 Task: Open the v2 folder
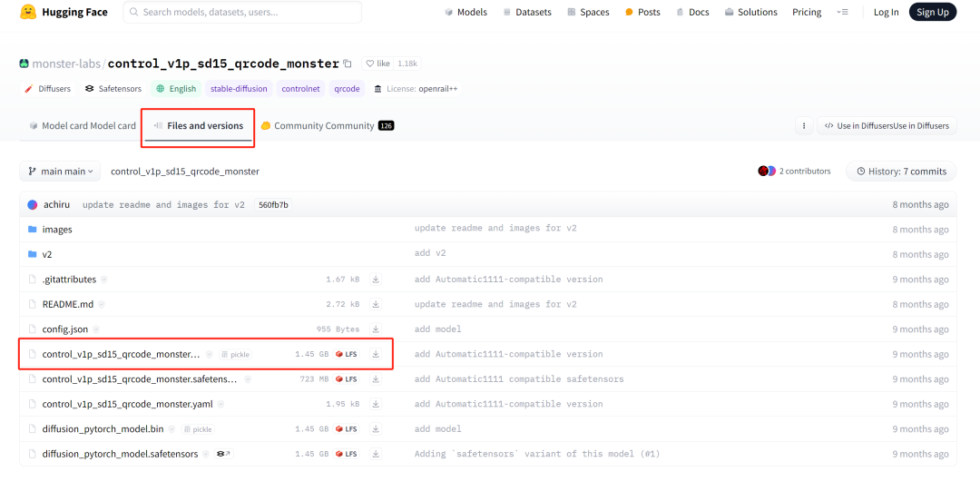47,254
